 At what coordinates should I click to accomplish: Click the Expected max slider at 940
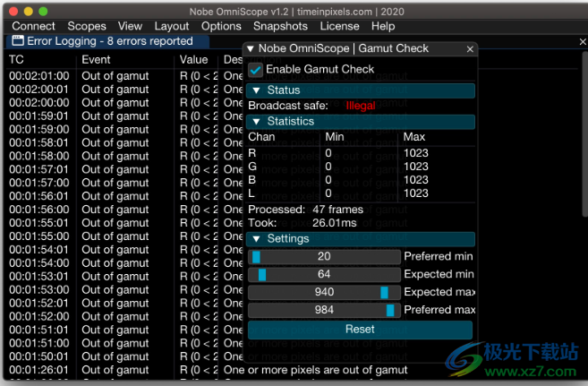(x=324, y=292)
